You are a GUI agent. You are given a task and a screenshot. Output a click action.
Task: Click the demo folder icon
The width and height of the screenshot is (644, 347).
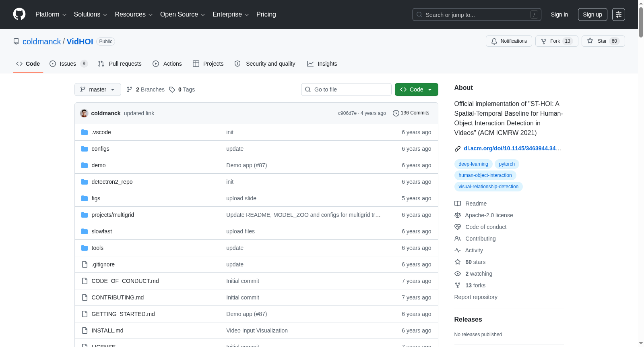pos(85,165)
